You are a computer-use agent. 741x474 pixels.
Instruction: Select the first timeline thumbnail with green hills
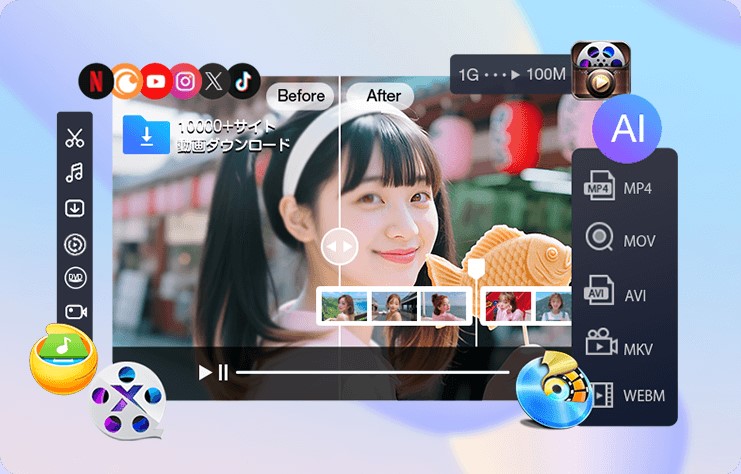tap(344, 306)
